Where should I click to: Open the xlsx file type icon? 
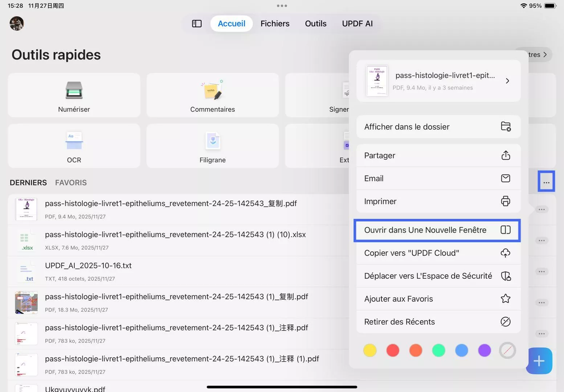point(26,240)
